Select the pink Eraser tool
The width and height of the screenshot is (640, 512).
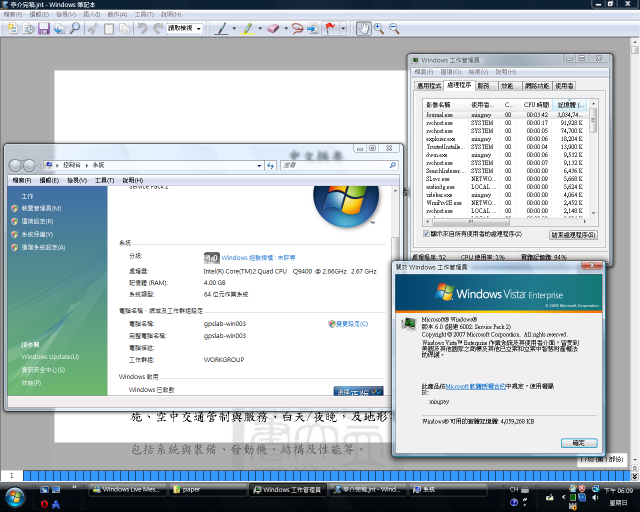[x=273, y=29]
